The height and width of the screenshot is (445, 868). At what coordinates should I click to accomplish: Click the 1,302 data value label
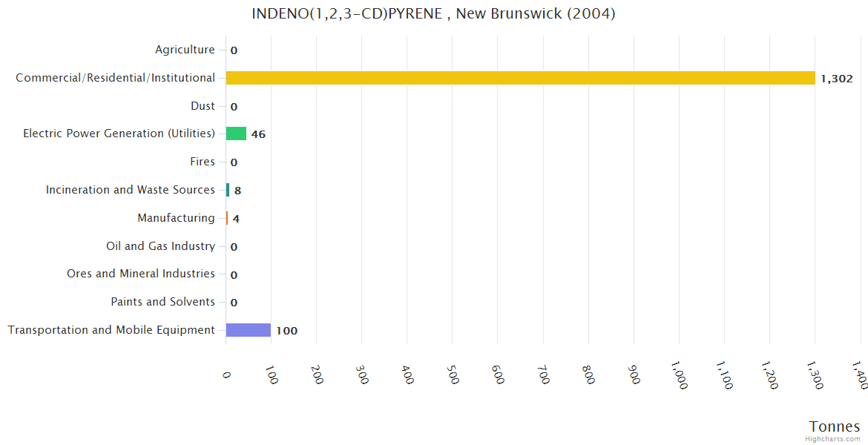pos(836,79)
